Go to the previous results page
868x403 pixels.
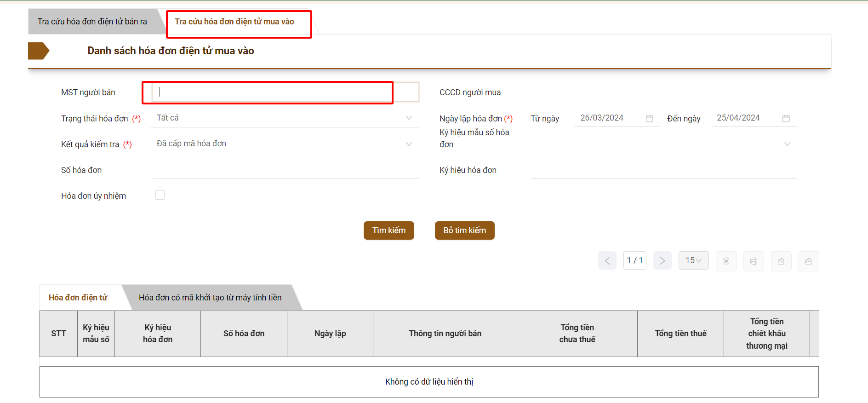[607, 261]
